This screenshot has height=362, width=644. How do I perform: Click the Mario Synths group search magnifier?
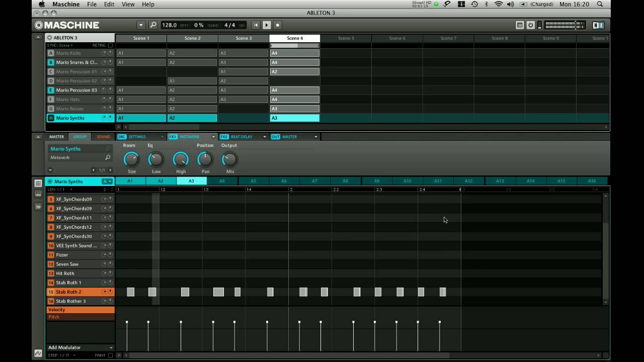pos(108,149)
